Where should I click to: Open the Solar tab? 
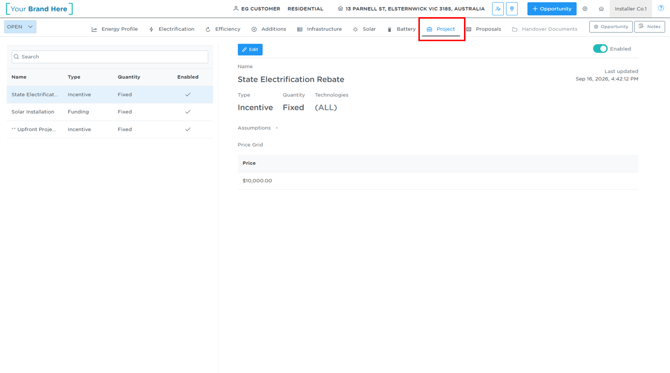click(364, 29)
